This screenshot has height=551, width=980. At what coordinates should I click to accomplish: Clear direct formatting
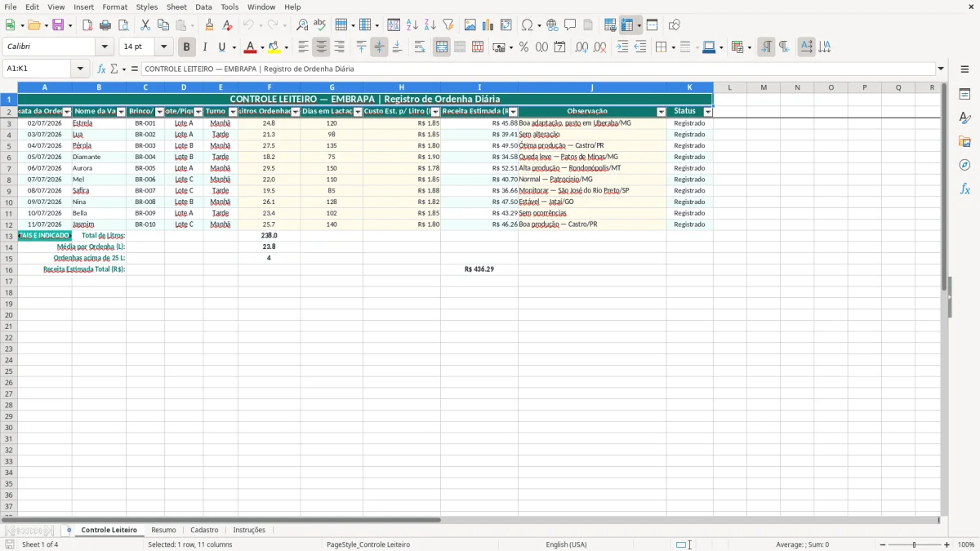(x=228, y=25)
